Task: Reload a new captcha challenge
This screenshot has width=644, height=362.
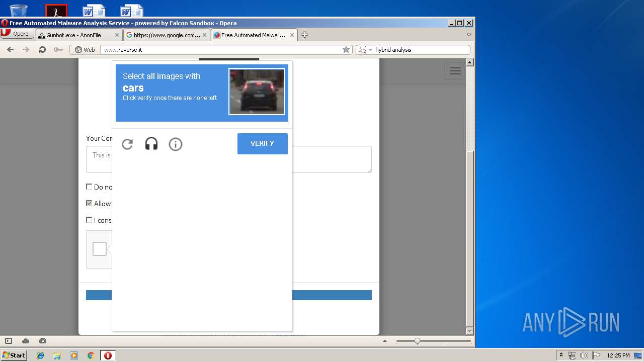Action: click(127, 144)
